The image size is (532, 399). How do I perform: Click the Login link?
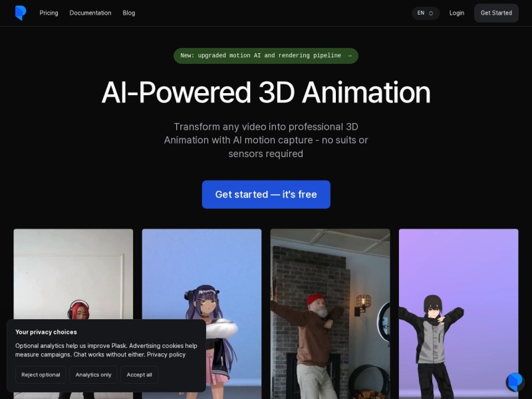(x=457, y=13)
